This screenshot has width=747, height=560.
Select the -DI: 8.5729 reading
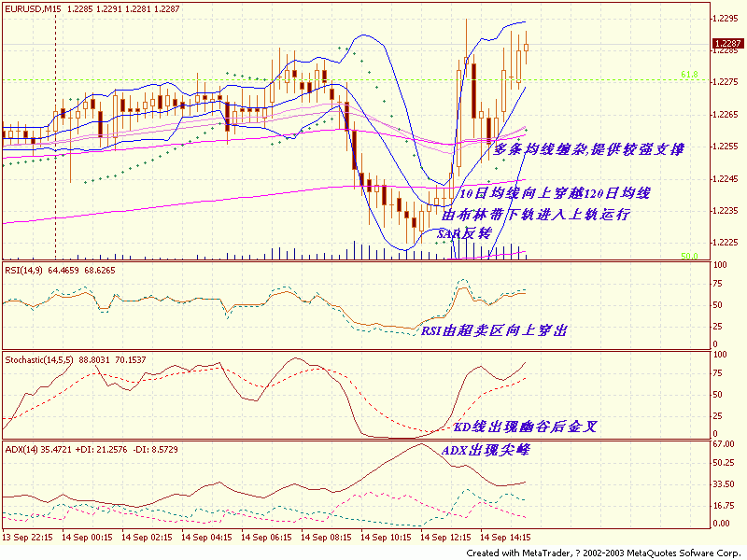pyautogui.click(x=155, y=450)
